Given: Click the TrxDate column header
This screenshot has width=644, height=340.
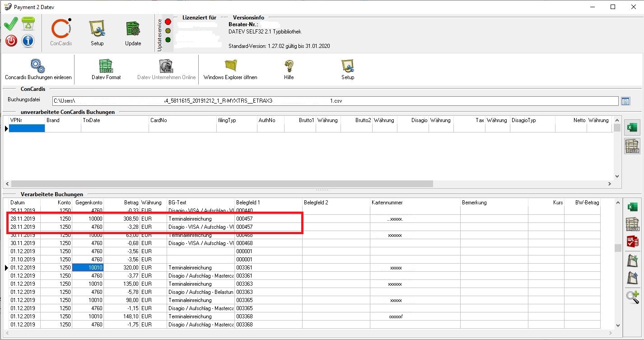Looking at the screenshot, I should point(115,120).
